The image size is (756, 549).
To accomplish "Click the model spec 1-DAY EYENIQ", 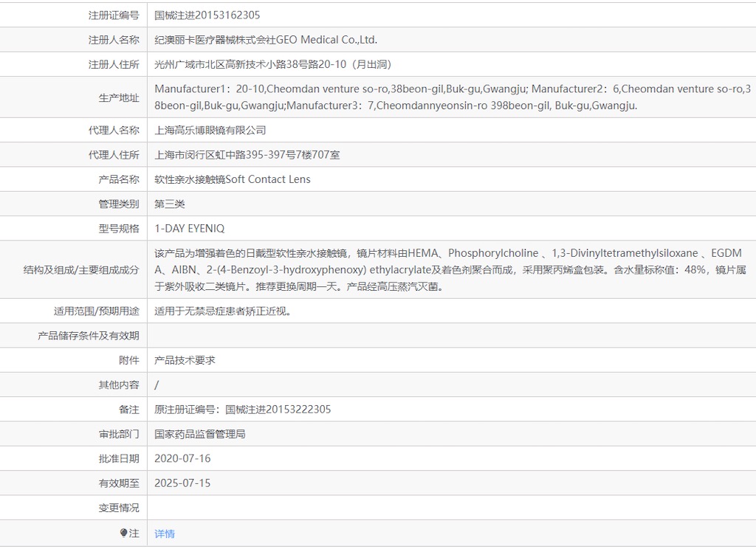I will (190, 229).
